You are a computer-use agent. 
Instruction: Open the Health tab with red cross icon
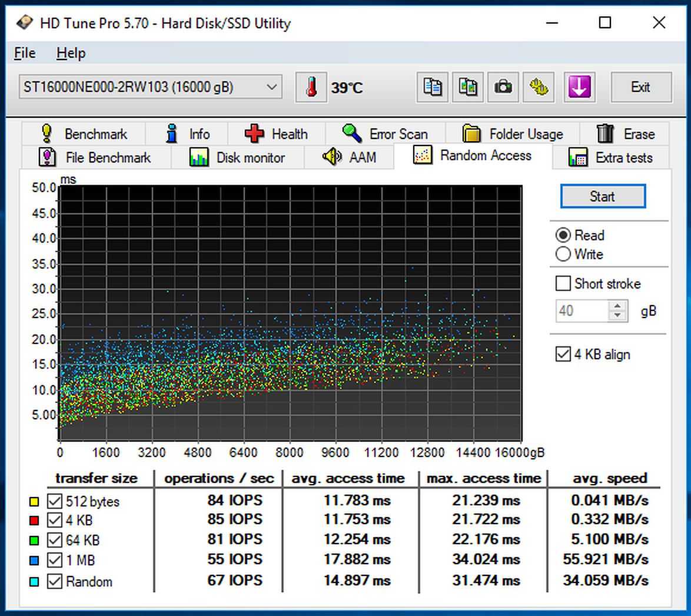pos(276,134)
